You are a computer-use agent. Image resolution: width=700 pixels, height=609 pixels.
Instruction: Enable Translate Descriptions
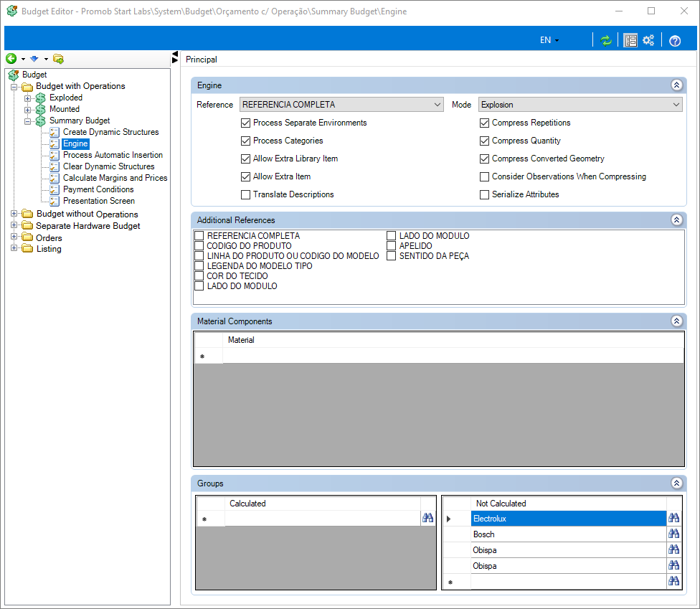coord(245,194)
